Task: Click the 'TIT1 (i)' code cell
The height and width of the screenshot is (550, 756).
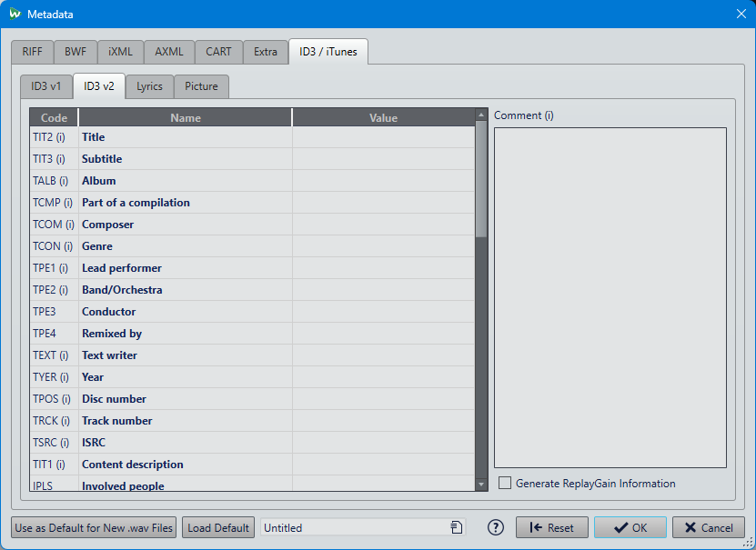Action: click(x=54, y=465)
